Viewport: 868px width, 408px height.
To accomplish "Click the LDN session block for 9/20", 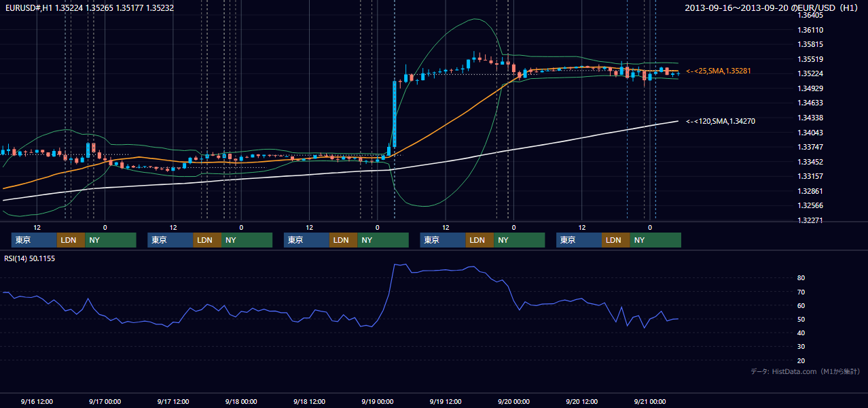I will [x=616, y=240].
